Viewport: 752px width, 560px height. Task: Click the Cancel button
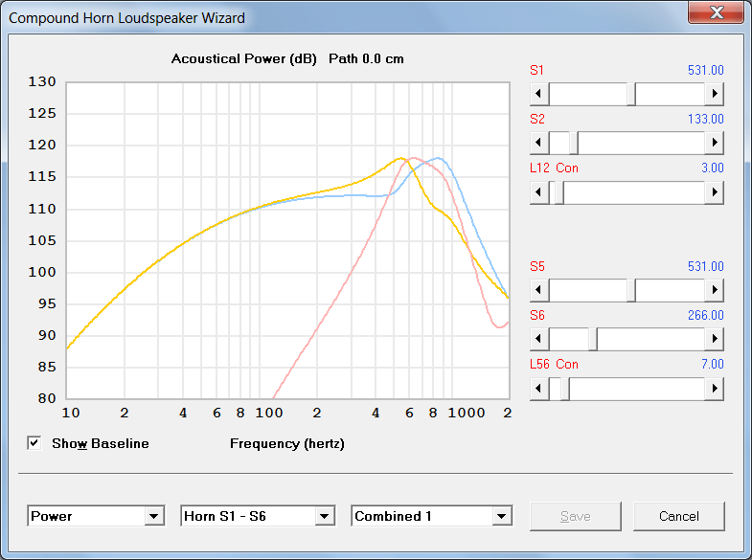point(678,516)
